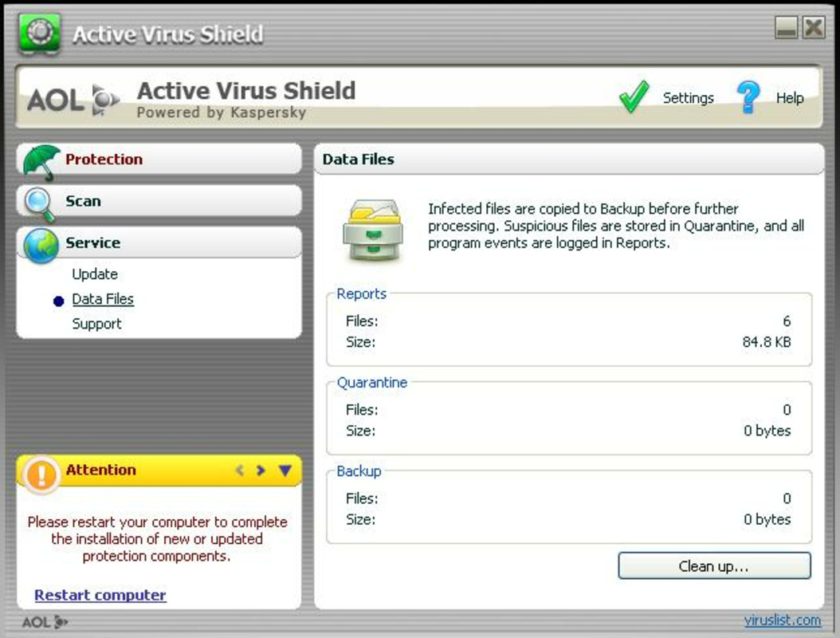Select the Data Files service item

[103, 298]
